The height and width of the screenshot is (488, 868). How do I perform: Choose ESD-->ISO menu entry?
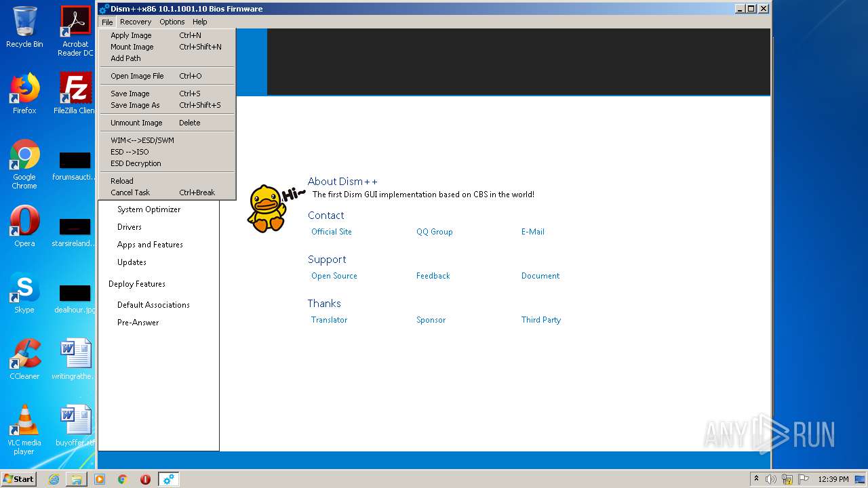pyautogui.click(x=167, y=152)
